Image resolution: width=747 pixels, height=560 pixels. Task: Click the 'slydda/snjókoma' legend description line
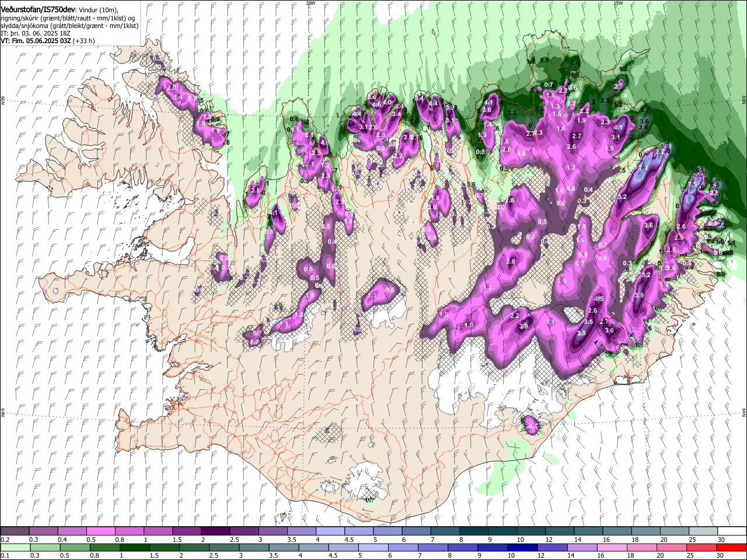point(69,26)
